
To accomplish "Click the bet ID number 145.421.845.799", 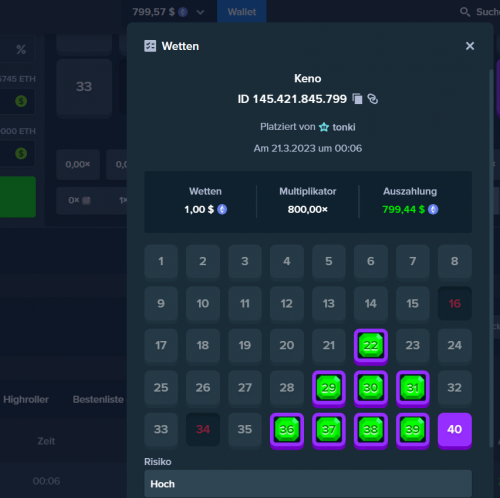I will coord(300,99).
